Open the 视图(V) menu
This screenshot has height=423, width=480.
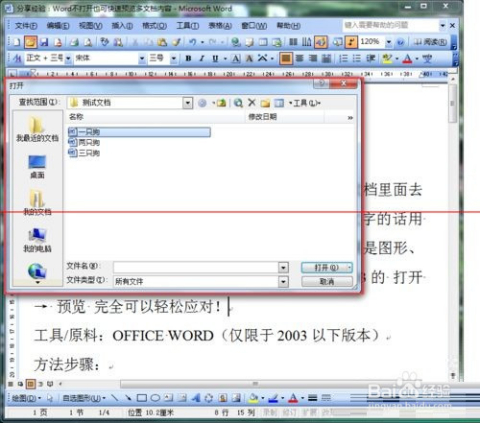click(x=90, y=26)
